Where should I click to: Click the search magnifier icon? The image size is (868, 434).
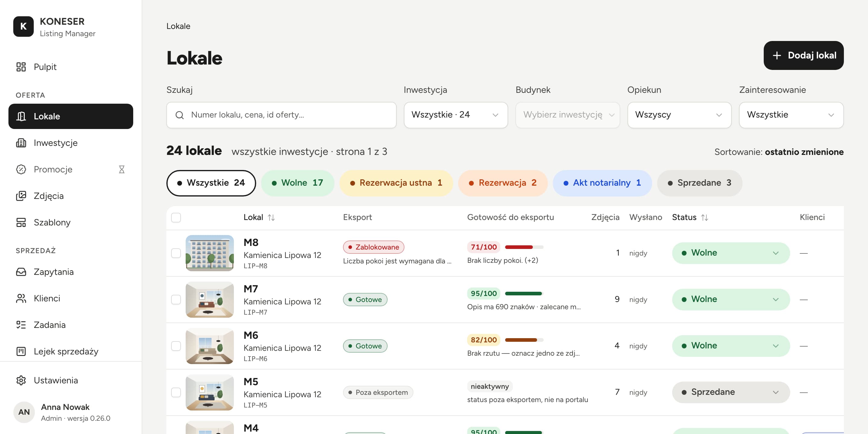(x=180, y=115)
